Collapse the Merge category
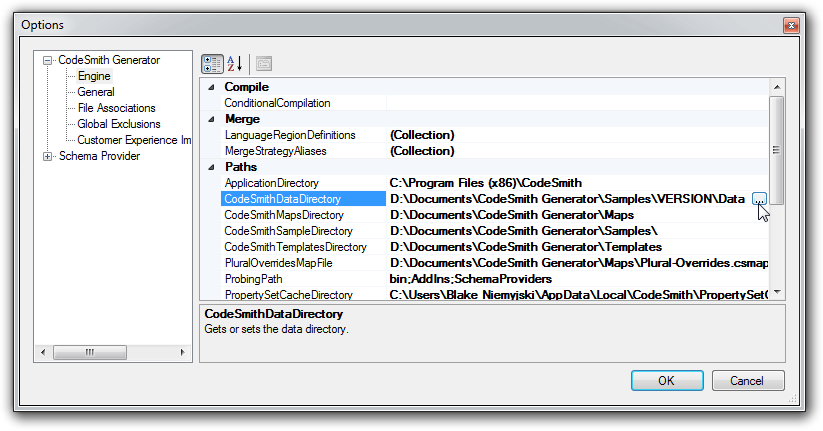The height and width of the screenshot is (431, 823). point(211,119)
